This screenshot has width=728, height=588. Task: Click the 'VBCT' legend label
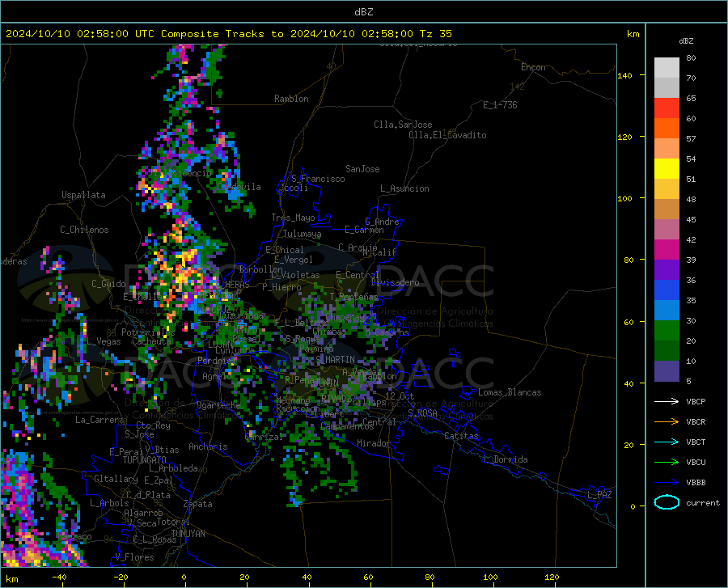pos(696,442)
